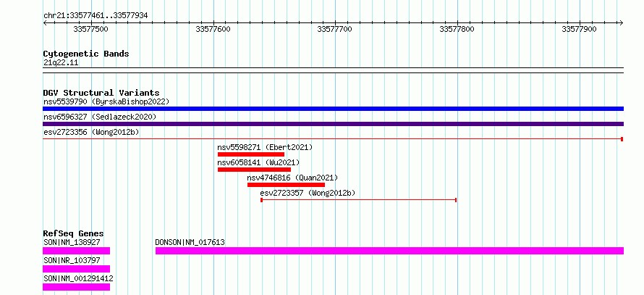Click the 33577900 ruler position

[579, 29]
